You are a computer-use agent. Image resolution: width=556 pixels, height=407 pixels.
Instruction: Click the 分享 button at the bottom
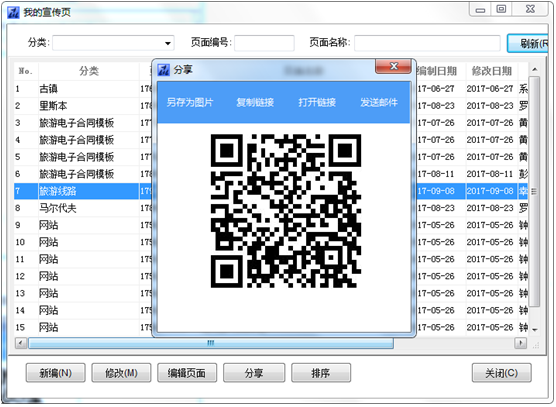coord(254,373)
